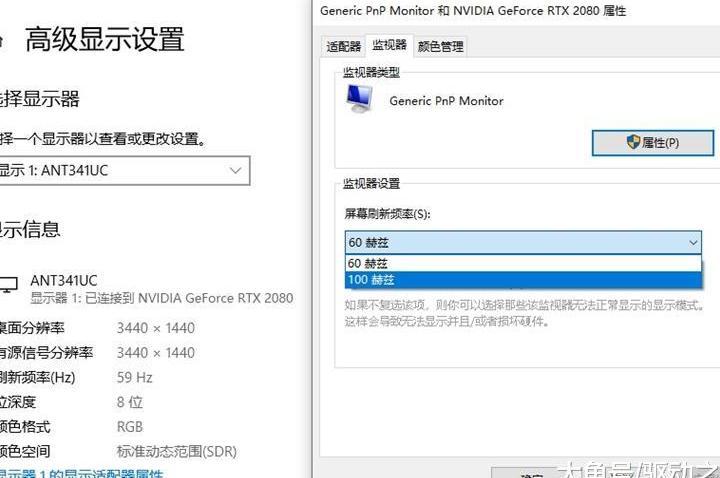This screenshot has width=720, height=478.
Task: Switch to the 监视器 tab
Action: [389, 45]
